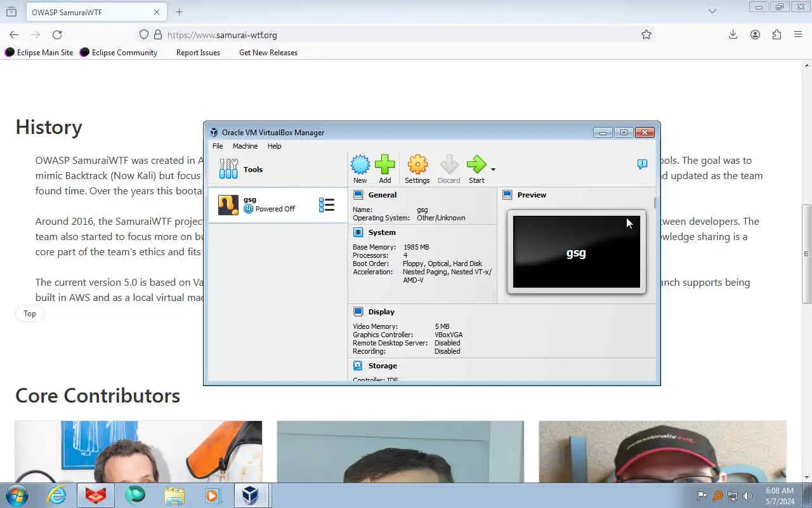Click the volume speaker tray icon
The width and height of the screenshot is (812, 508).
747,496
